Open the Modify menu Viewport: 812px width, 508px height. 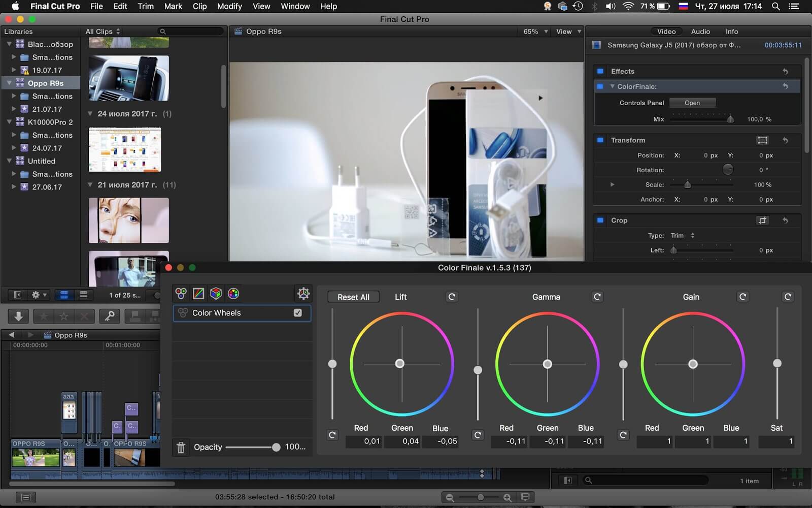[229, 6]
